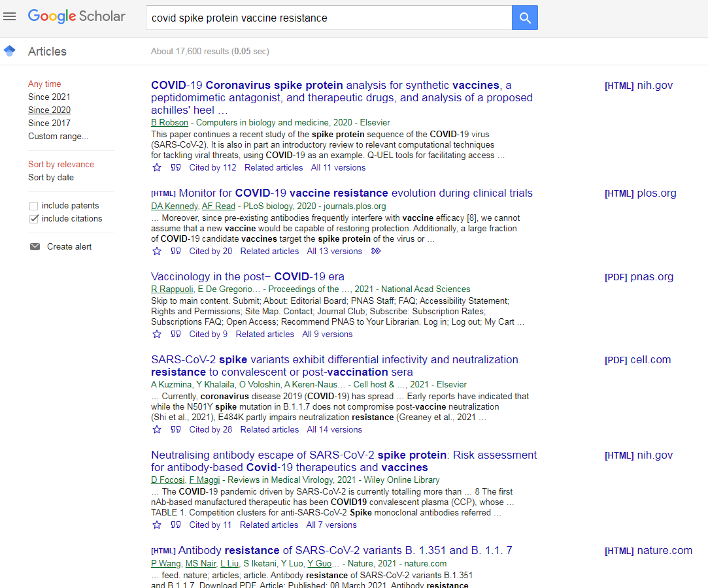Filter results Since 2021

49,97
